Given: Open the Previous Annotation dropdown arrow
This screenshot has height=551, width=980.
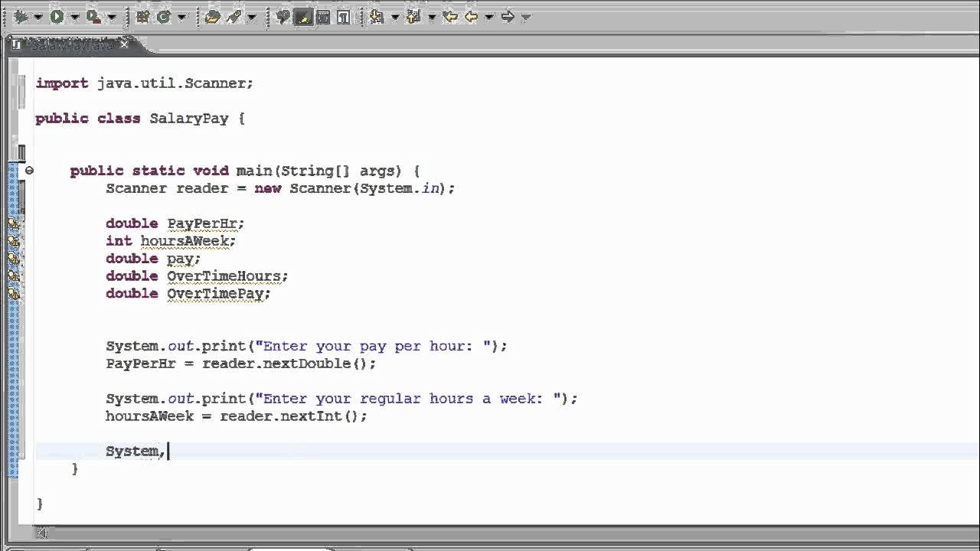Looking at the screenshot, I should (x=433, y=17).
